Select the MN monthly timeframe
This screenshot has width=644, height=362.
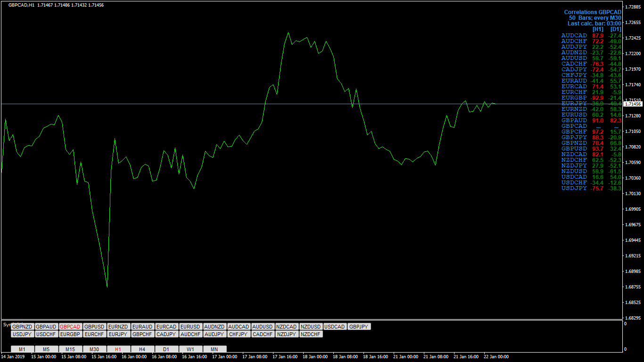point(215,349)
